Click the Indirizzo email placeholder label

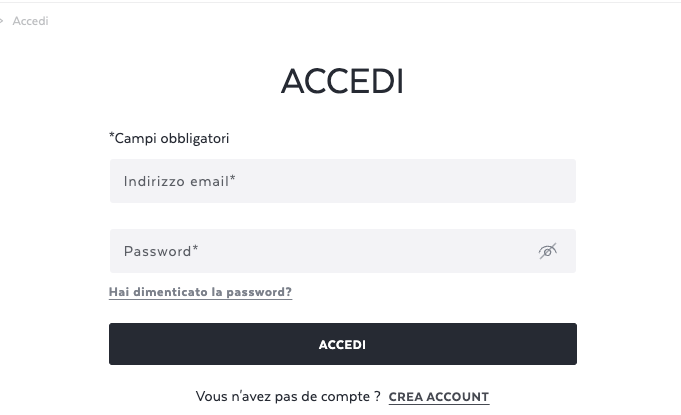pos(179,181)
